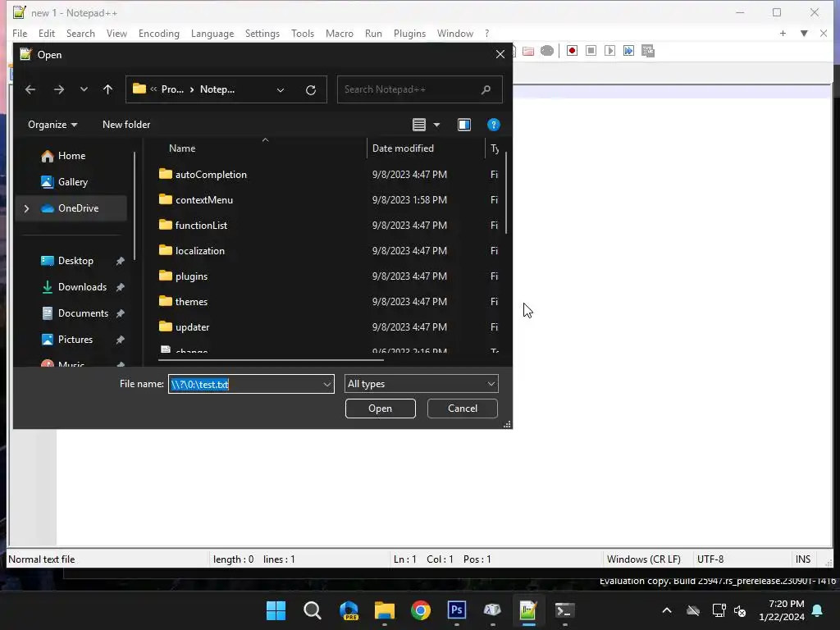Expand File name history dropdown
The height and width of the screenshot is (630, 840).
pyautogui.click(x=326, y=384)
